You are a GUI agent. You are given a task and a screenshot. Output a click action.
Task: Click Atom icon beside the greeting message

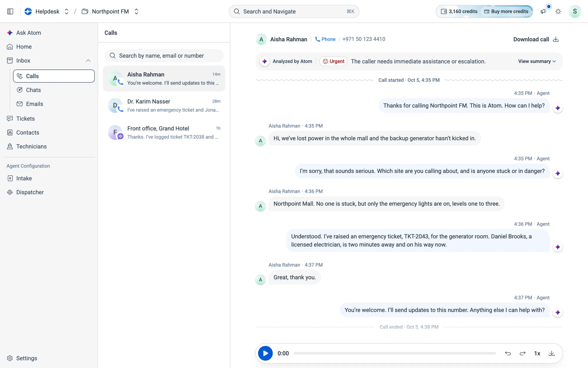click(x=557, y=108)
